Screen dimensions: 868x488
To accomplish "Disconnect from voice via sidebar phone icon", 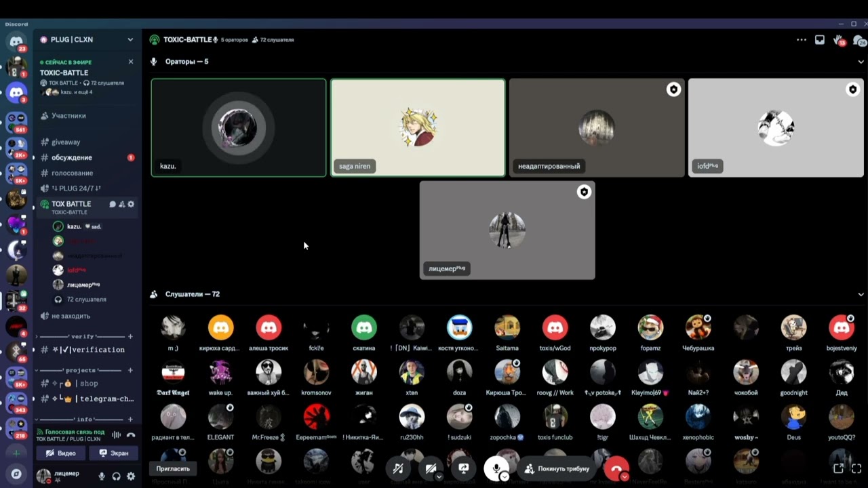I will click(x=131, y=435).
